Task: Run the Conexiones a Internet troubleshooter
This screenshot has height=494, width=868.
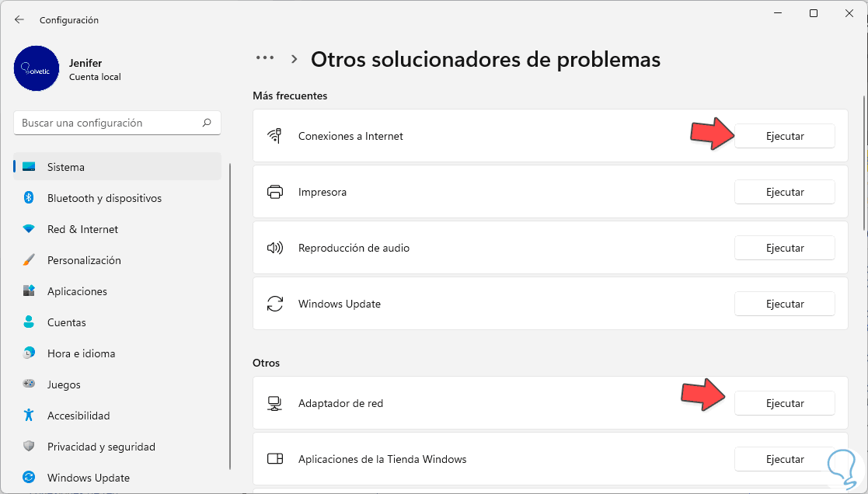Action: tap(784, 136)
